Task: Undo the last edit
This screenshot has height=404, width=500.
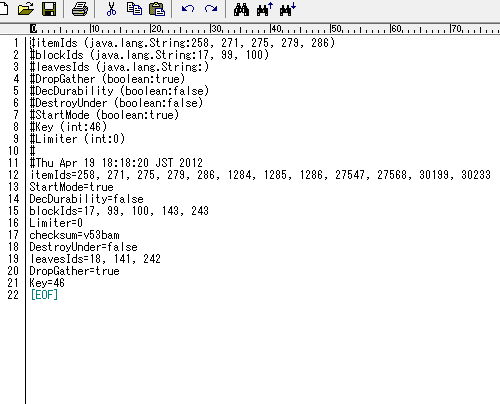Action: pos(188,9)
